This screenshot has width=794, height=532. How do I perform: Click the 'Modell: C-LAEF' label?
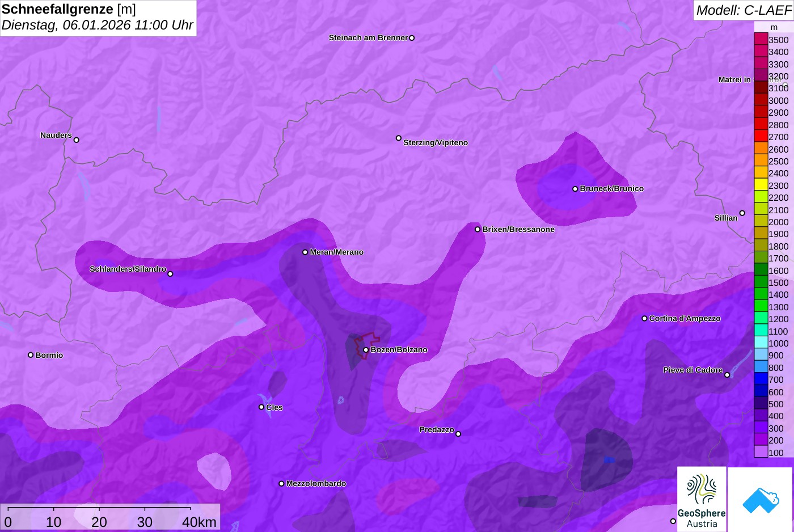click(x=744, y=10)
